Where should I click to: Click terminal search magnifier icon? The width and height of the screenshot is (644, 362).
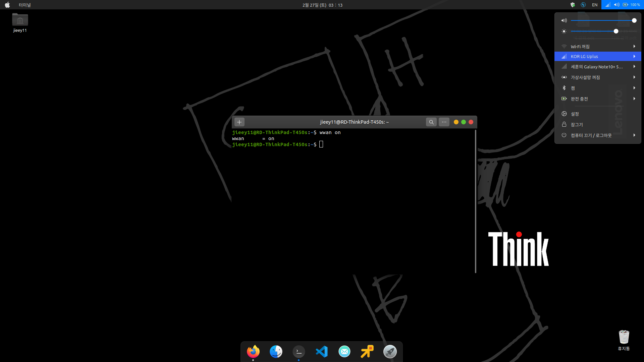click(431, 122)
